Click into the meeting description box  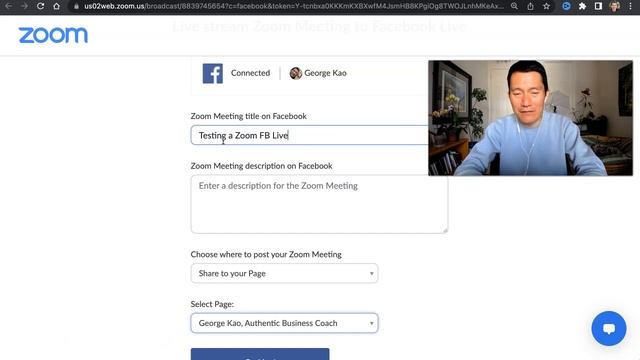[319, 204]
